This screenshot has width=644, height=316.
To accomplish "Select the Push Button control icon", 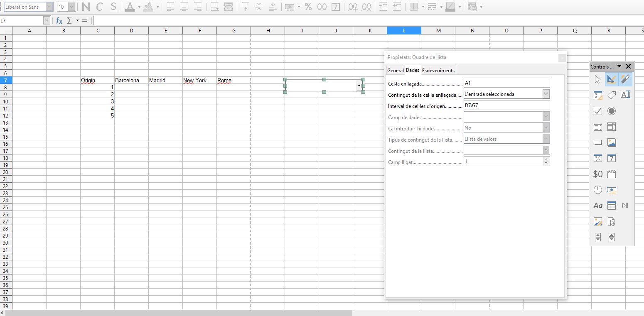I will point(598,142).
